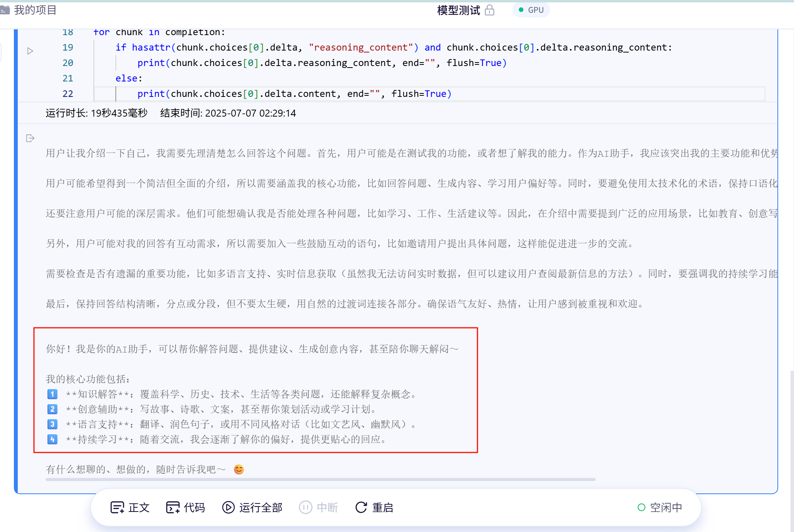Click the smiling emoji at output end

(239, 469)
